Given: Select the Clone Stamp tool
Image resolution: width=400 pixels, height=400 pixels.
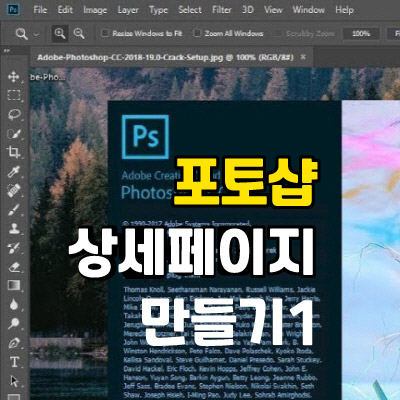Looking at the screenshot, I should pos(14,229).
